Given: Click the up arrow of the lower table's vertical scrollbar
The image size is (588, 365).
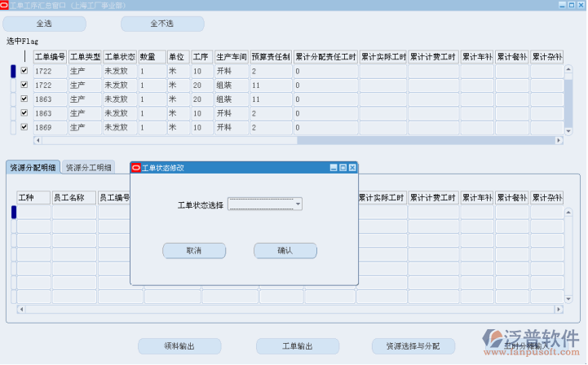Looking at the screenshot, I should 568,212.
